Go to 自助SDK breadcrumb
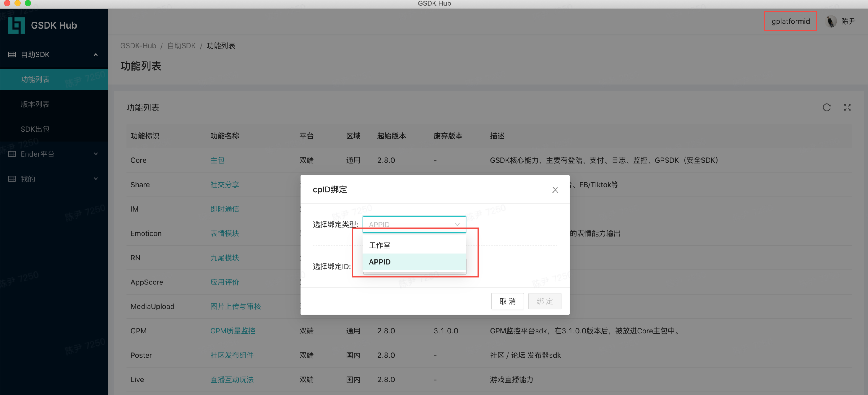 [x=181, y=45]
